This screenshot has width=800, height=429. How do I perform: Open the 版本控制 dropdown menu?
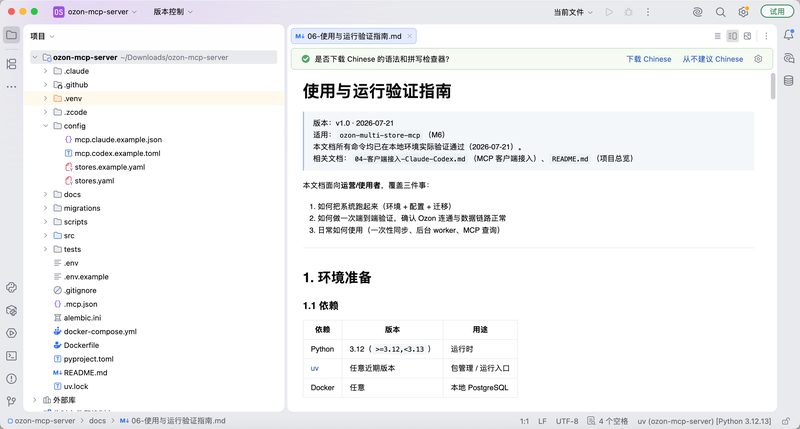tap(173, 12)
